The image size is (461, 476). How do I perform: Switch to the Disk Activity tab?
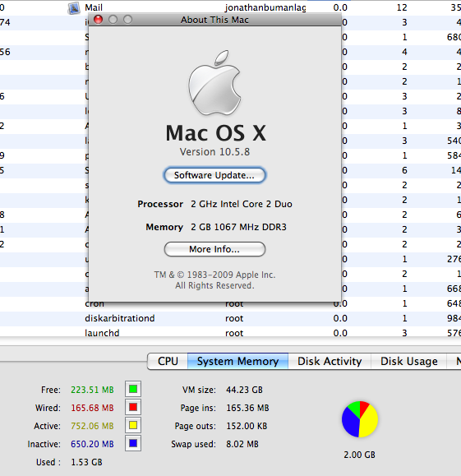[330, 361]
